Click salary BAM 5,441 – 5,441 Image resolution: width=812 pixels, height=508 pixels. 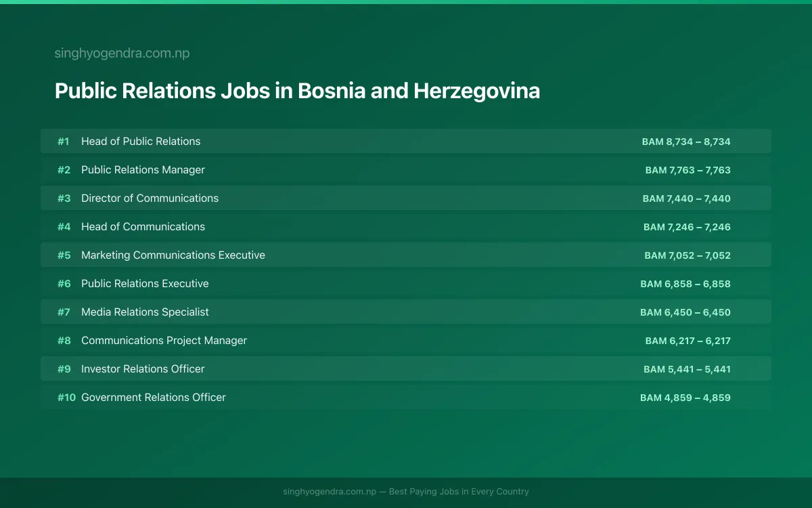point(687,370)
